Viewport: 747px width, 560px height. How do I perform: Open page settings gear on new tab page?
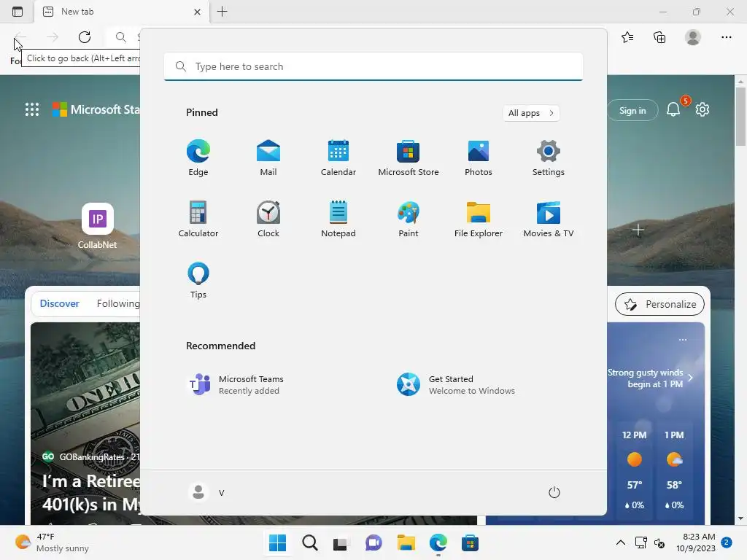pos(703,109)
